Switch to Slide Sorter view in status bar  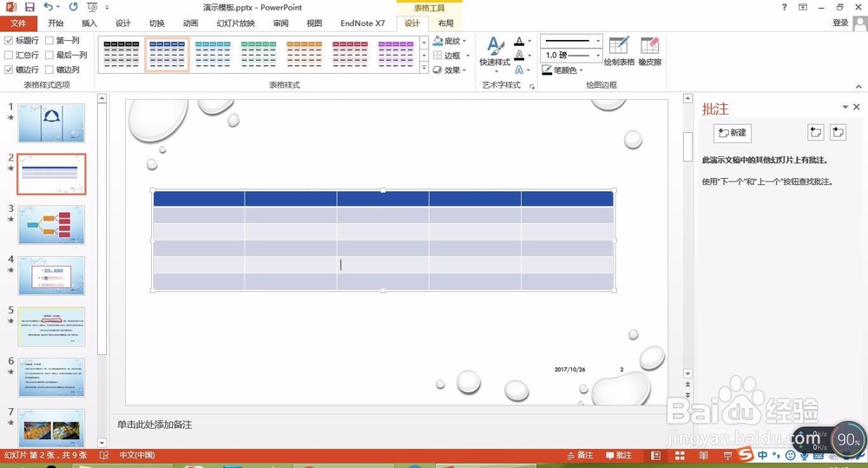click(680, 455)
